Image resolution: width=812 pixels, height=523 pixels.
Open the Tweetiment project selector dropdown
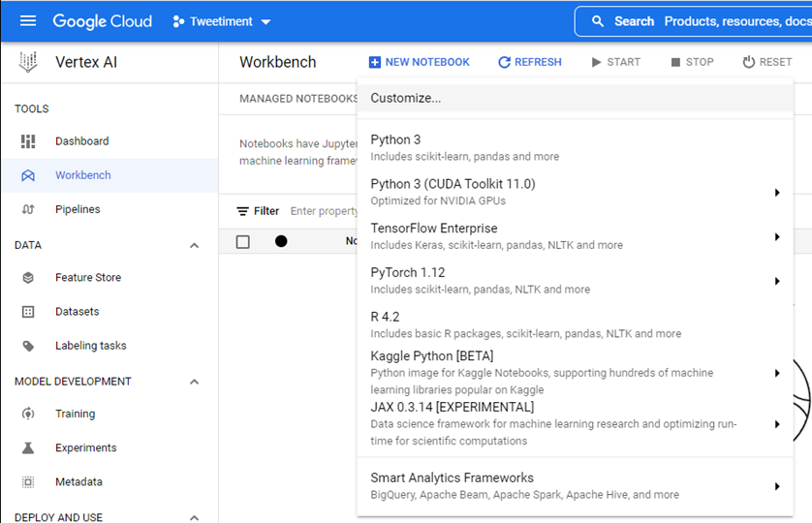[x=222, y=21]
